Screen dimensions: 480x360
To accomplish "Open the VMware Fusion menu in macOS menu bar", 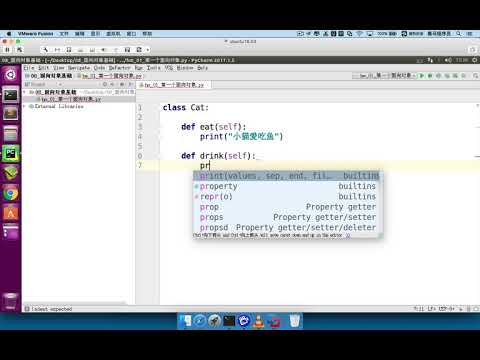I will [35, 34].
